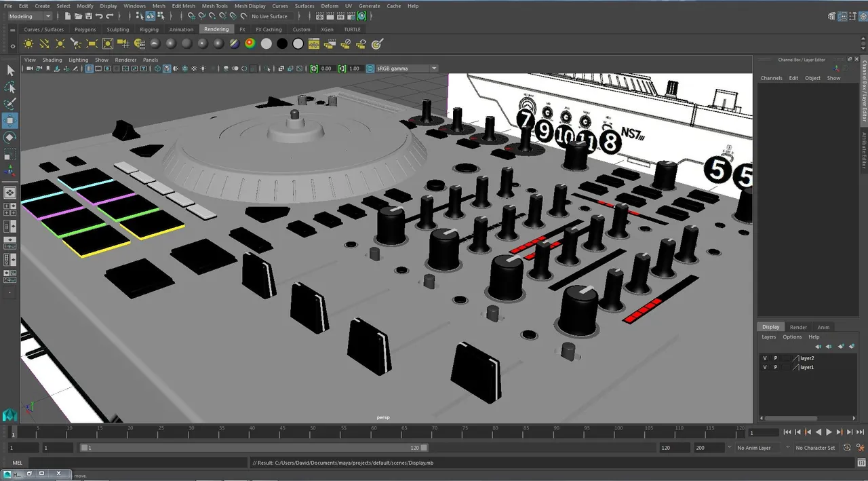Create an ambient light from shelf
The image size is (868, 481).
pyautogui.click(x=28, y=43)
